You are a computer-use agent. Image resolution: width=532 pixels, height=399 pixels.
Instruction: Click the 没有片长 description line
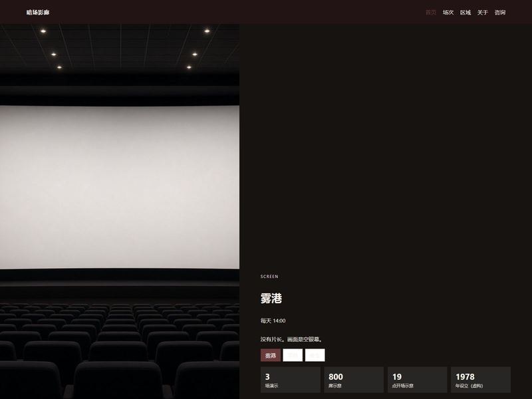(x=291, y=339)
